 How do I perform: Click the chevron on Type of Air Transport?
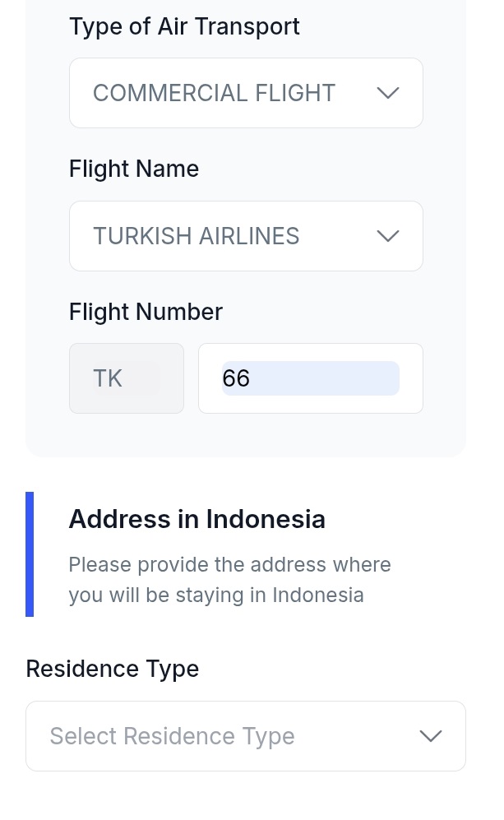(x=387, y=93)
